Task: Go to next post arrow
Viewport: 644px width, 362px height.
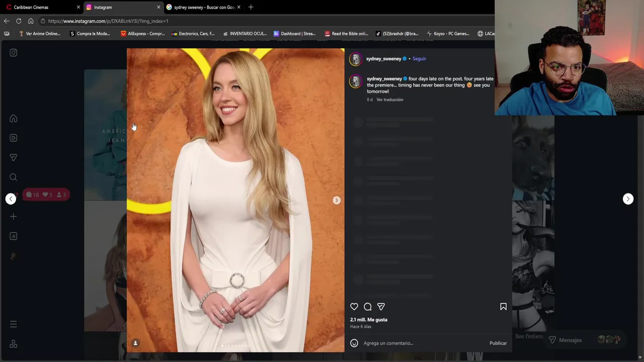Action: 628,199
